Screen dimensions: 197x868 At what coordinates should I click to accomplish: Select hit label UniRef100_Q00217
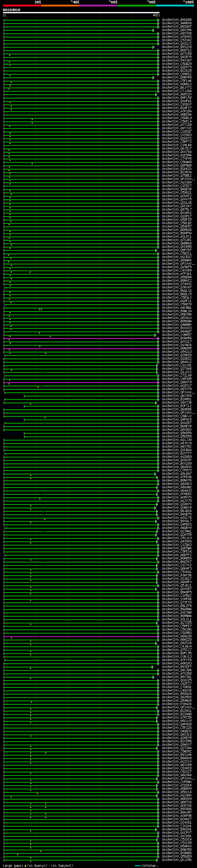177,342
